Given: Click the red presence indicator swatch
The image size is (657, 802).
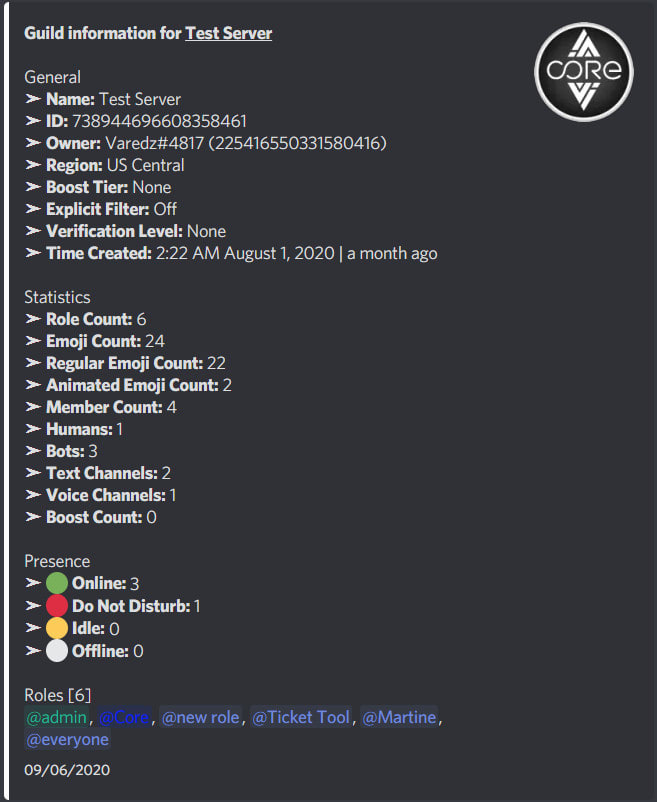Looking at the screenshot, I should (x=57, y=605).
